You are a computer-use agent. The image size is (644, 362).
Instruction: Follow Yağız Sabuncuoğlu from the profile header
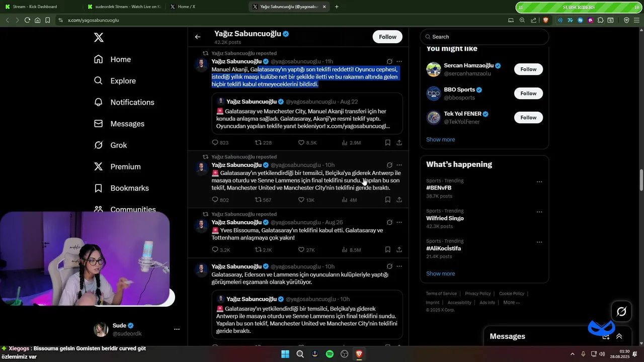(x=387, y=37)
